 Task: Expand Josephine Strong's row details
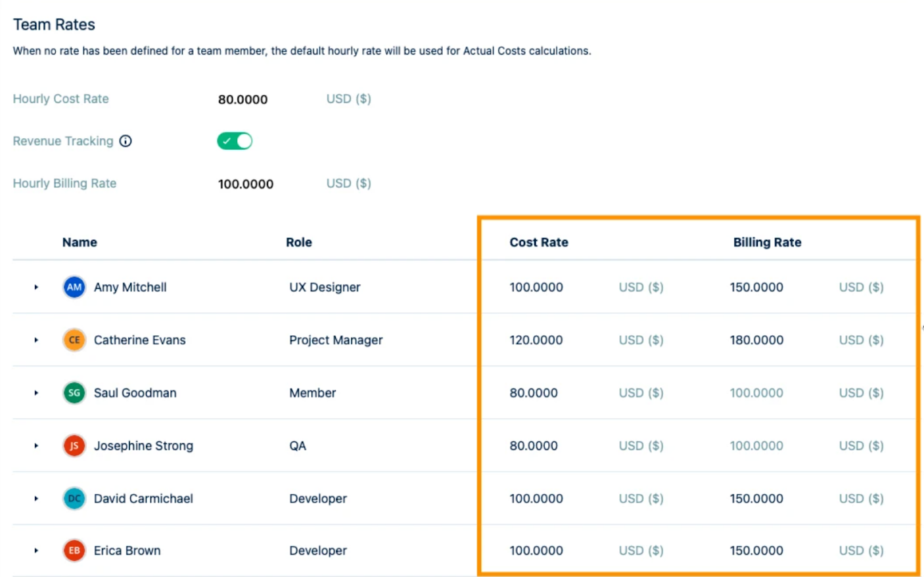(36, 446)
